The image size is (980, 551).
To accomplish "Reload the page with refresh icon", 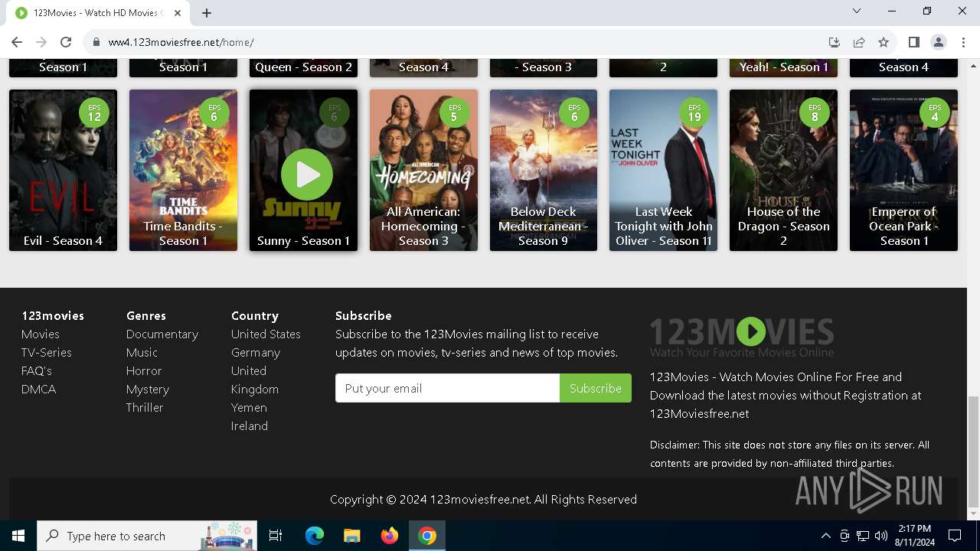I will 66,42.
